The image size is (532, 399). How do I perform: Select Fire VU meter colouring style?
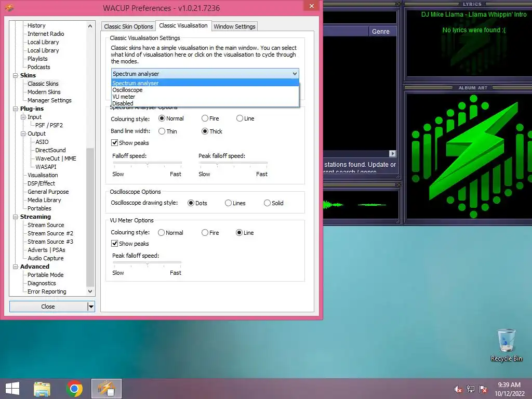pos(210,233)
